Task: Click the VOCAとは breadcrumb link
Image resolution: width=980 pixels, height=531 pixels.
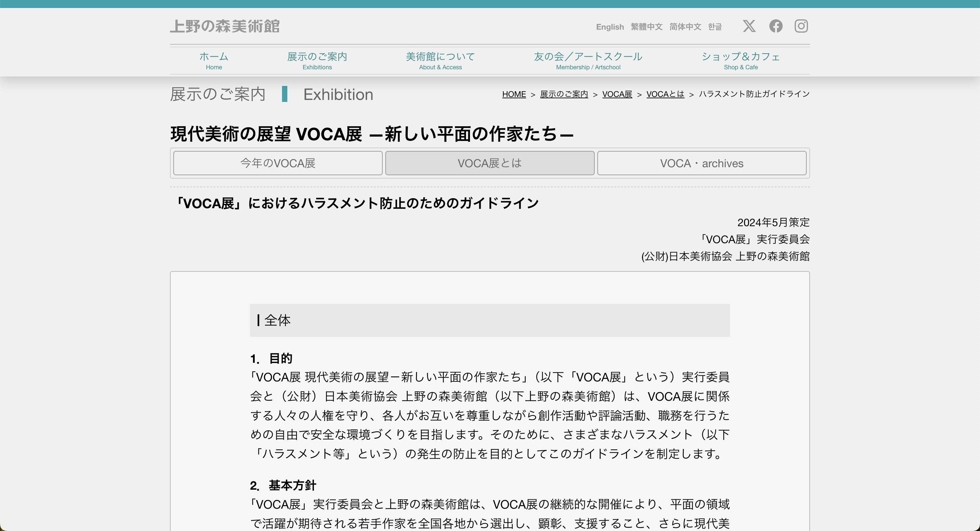Action: 665,94
